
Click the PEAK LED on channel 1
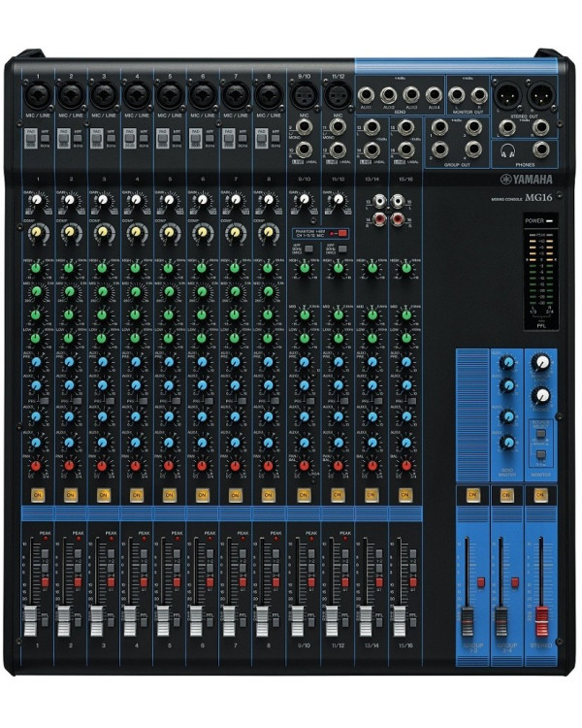coord(45,538)
